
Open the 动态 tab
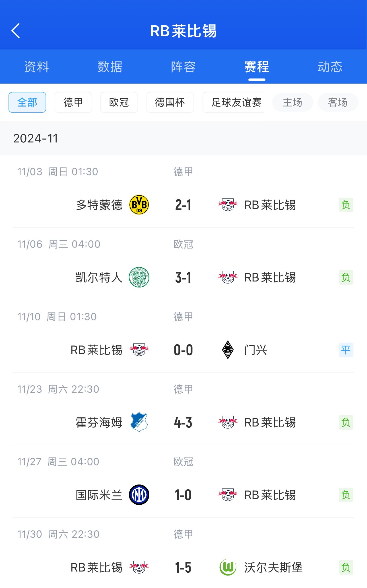[330, 67]
